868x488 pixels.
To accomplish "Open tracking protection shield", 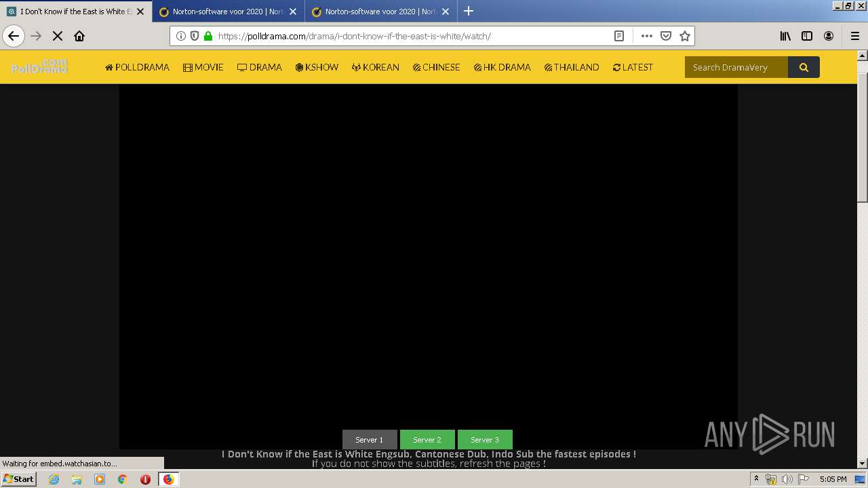I will point(195,36).
